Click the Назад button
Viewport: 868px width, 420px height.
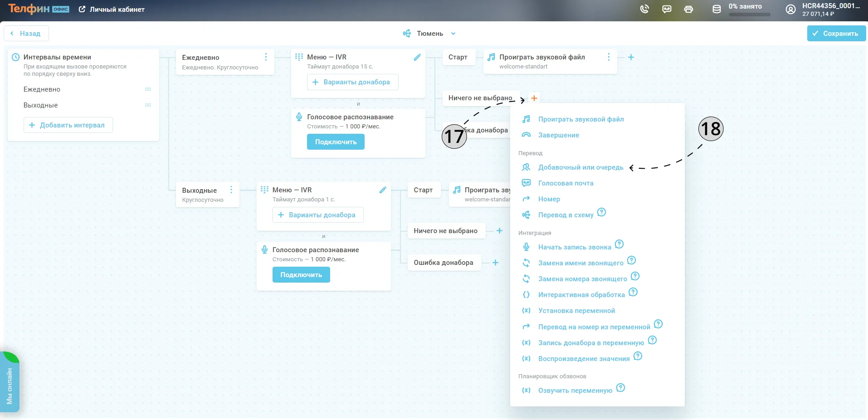point(26,34)
